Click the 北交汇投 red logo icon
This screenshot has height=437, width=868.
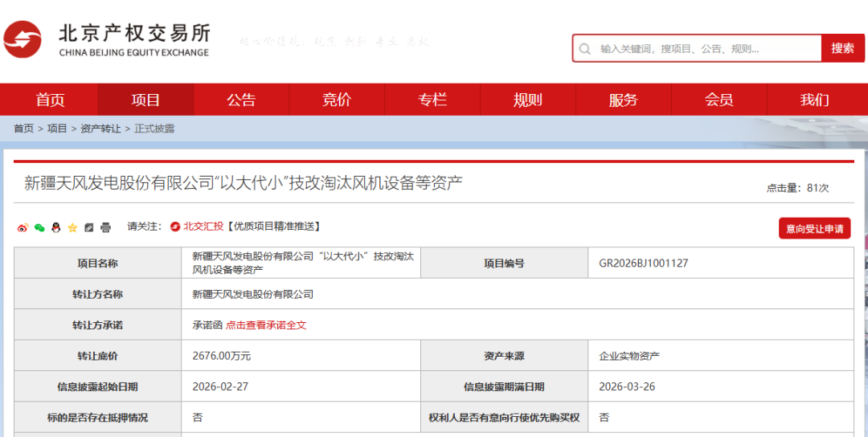(x=174, y=227)
